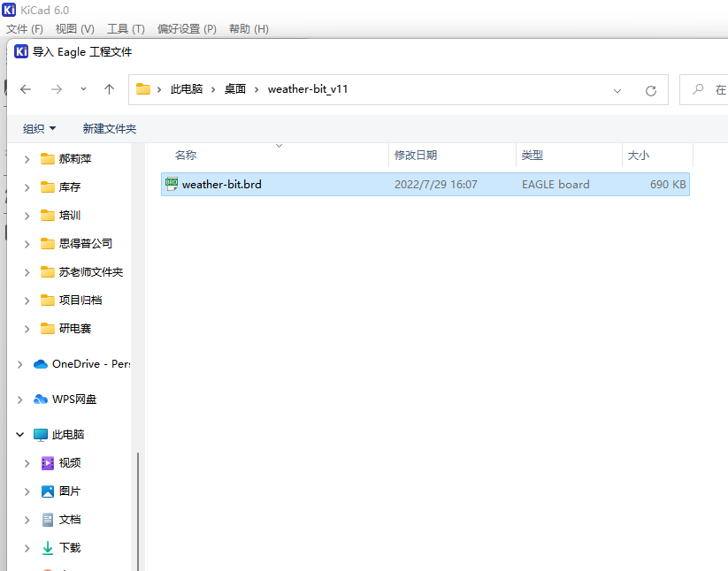Click the search box magnifier field
Screen dimensions: 728x571
point(704,89)
